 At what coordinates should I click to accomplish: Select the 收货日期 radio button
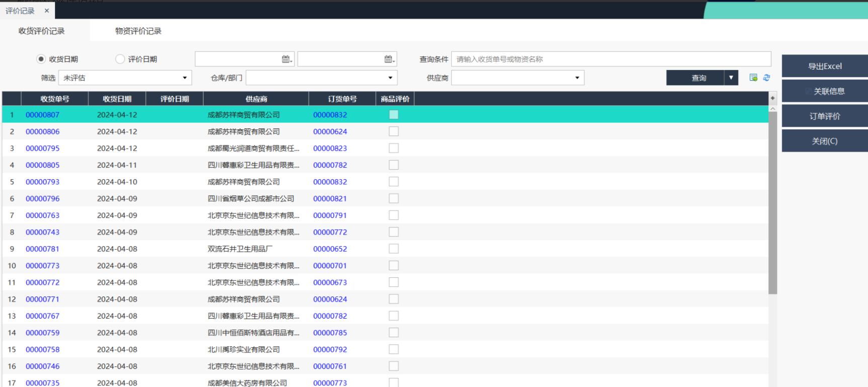point(41,59)
